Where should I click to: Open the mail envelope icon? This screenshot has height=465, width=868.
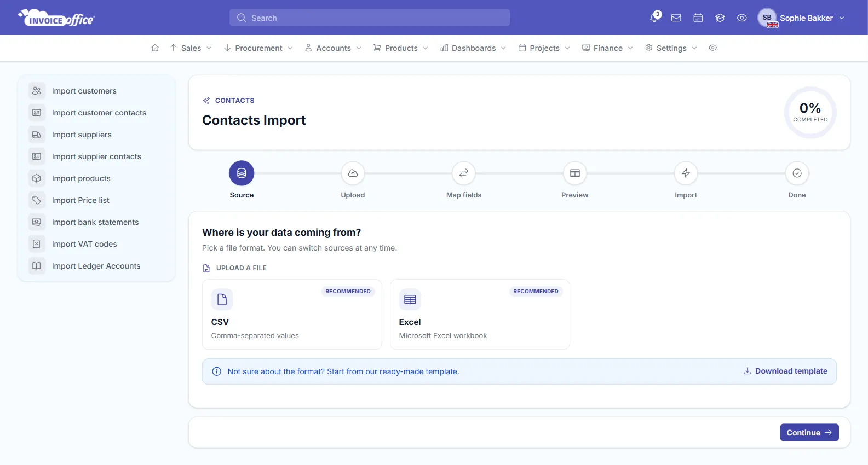pos(676,18)
